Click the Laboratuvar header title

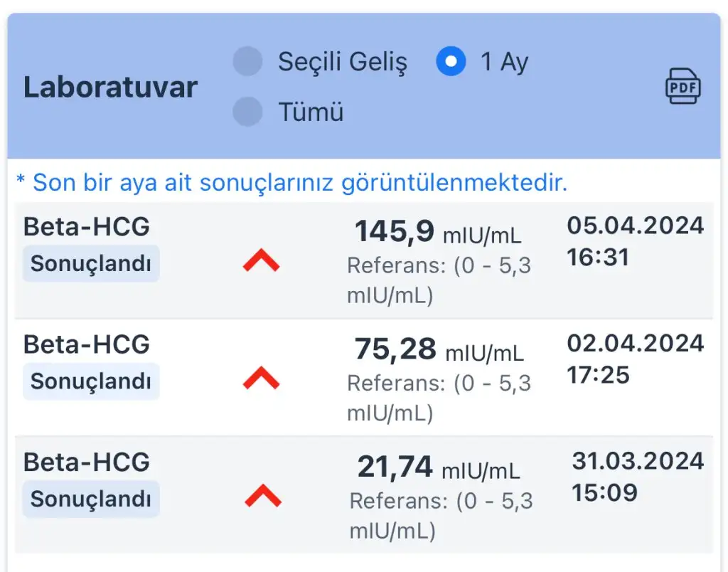tap(110, 88)
